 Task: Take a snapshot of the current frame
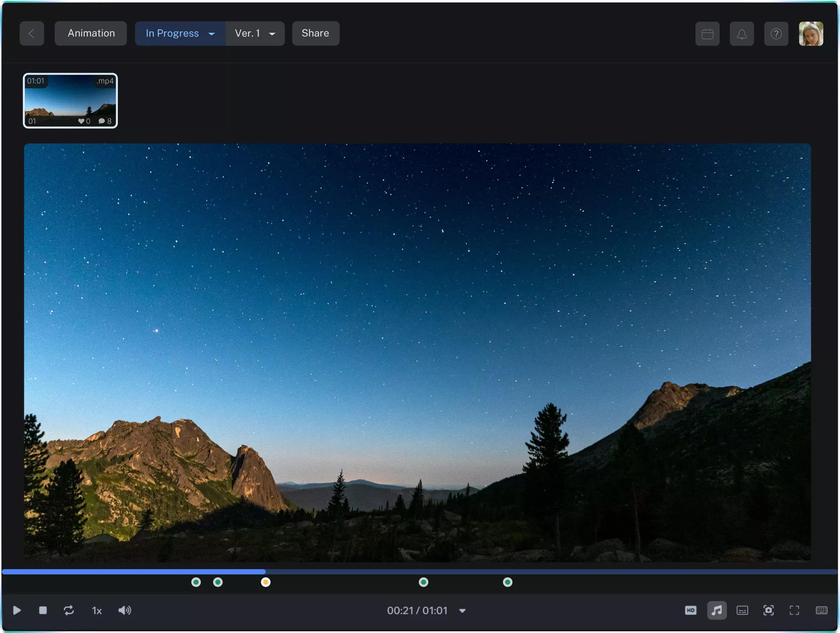click(769, 610)
